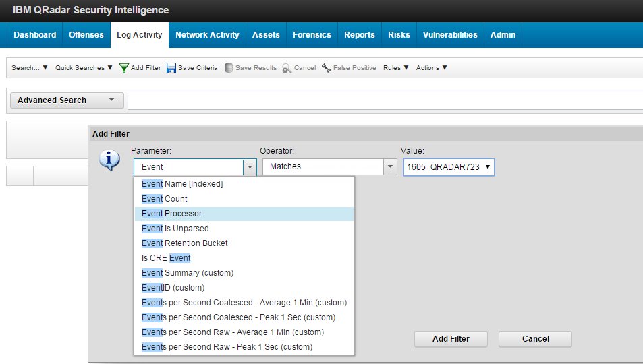This screenshot has height=364, width=643.
Task: Open the Reports tab
Action: (360, 35)
